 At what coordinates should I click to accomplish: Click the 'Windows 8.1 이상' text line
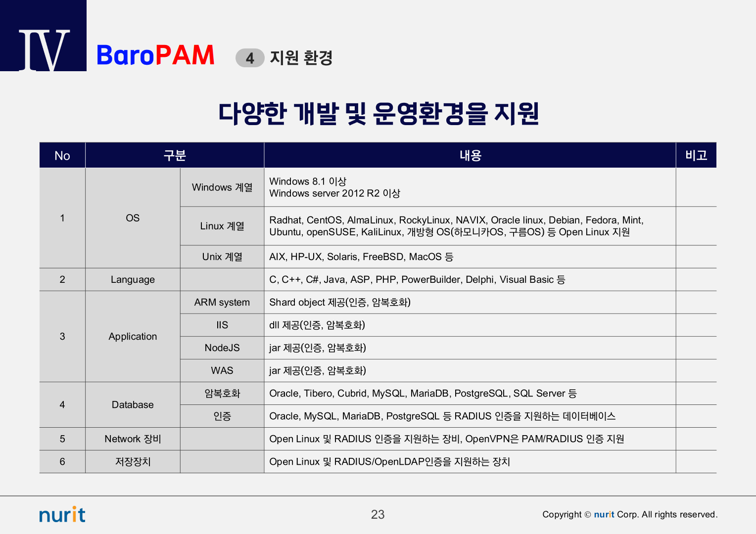click(308, 181)
